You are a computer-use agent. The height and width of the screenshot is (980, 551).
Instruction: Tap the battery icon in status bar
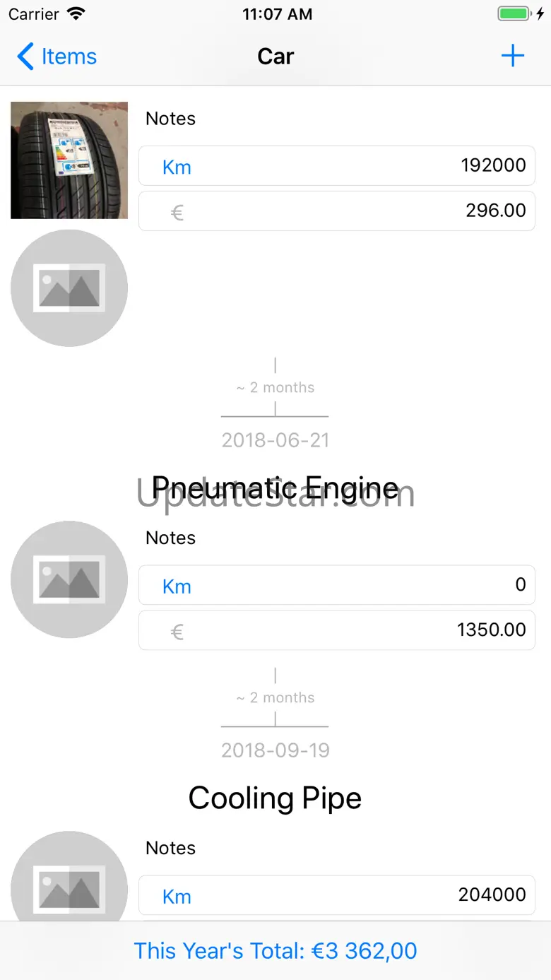(x=514, y=14)
